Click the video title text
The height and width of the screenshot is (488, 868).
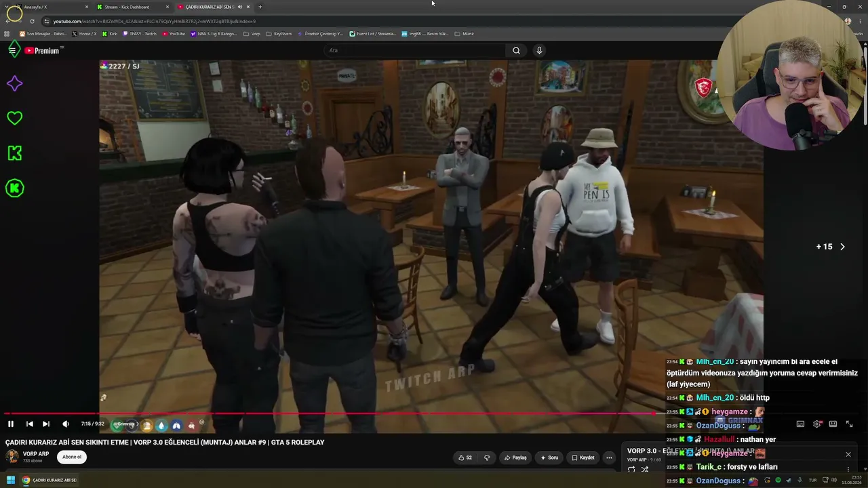(x=165, y=442)
